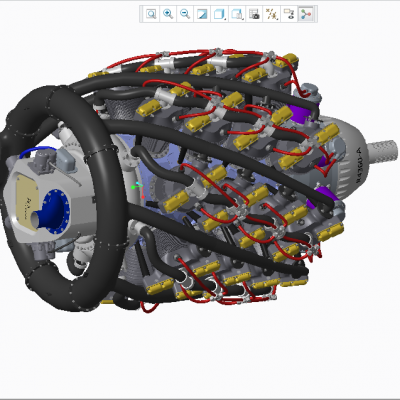Repaint the graphics window
The width and height of the screenshot is (400, 400).
202,14
